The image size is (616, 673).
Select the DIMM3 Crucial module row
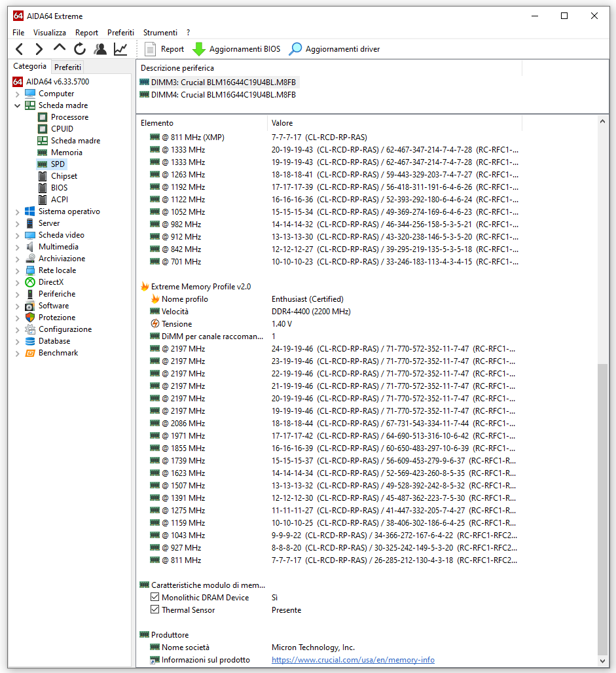click(x=218, y=82)
